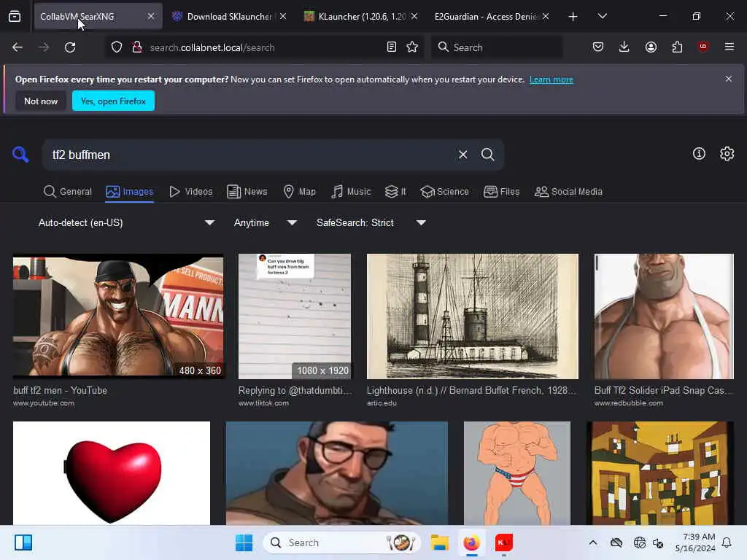Expand the Anytime time range dropdown
Image resolution: width=747 pixels, height=560 pixels.
[266, 223]
